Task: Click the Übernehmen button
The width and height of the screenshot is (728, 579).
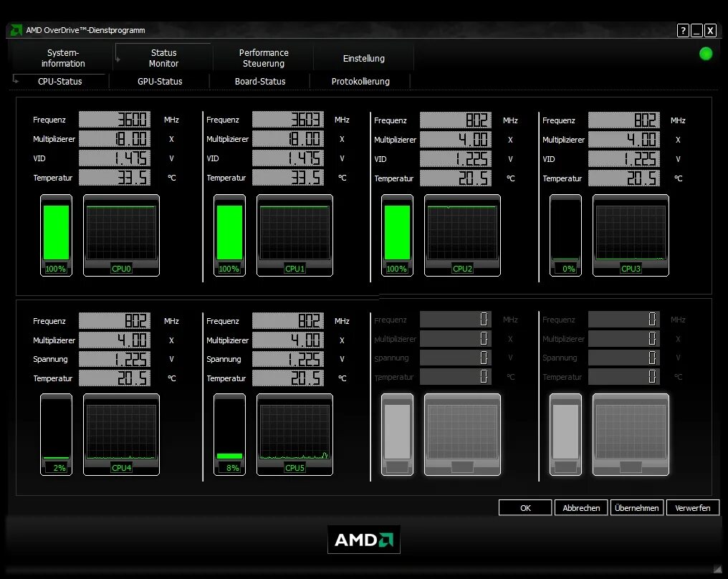Action: pos(636,507)
